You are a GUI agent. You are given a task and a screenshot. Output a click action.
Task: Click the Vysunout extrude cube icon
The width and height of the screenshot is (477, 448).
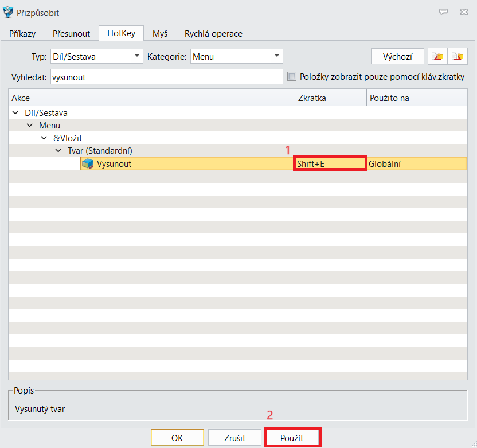click(x=88, y=164)
